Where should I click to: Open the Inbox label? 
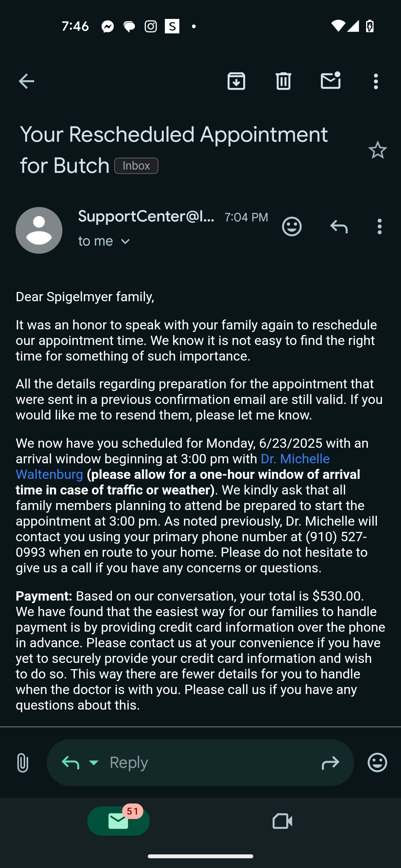pyautogui.click(x=136, y=166)
